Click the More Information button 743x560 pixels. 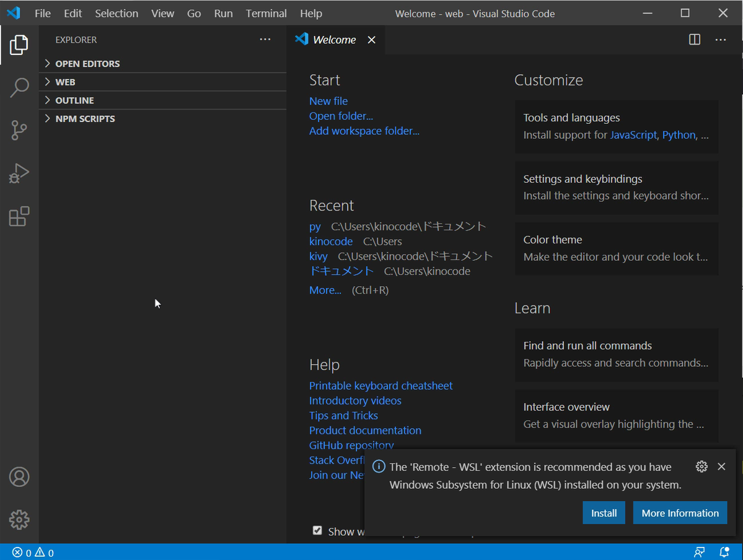pyautogui.click(x=680, y=513)
